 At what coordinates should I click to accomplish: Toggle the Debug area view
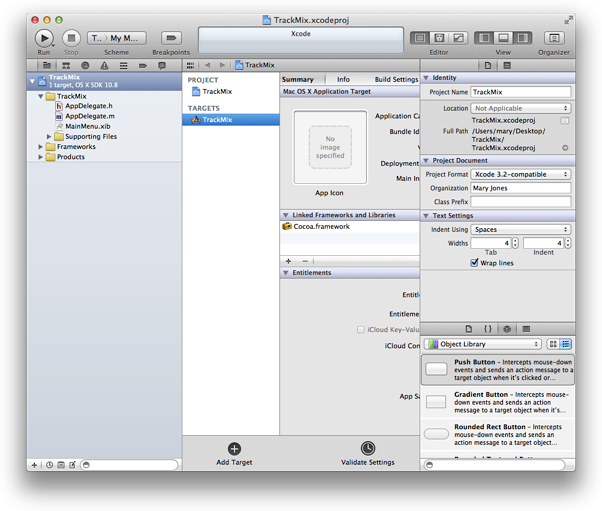point(503,38)
